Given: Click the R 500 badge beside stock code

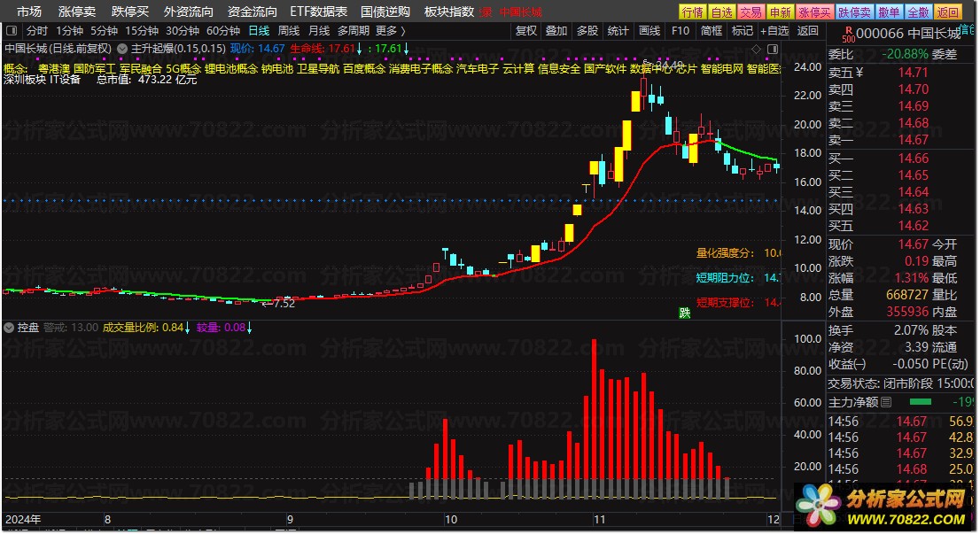Looking at the screenshot, I should 848,34.
